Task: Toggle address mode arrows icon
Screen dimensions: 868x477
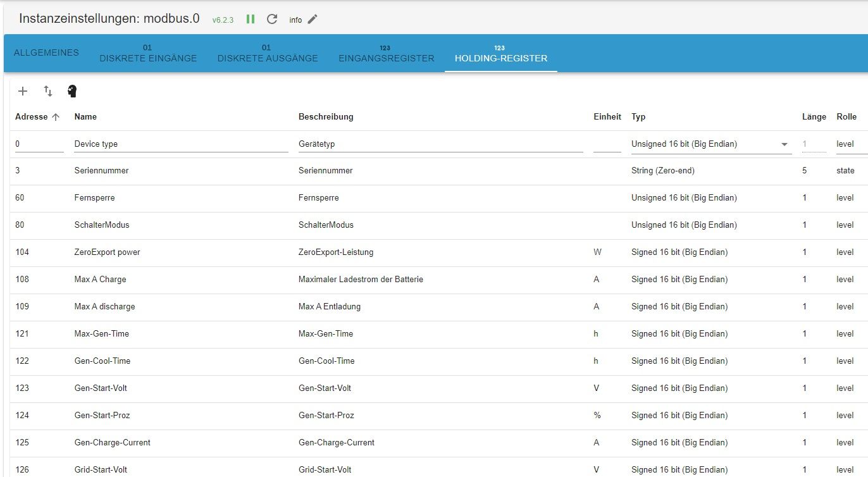Action: tap(48, 91)
